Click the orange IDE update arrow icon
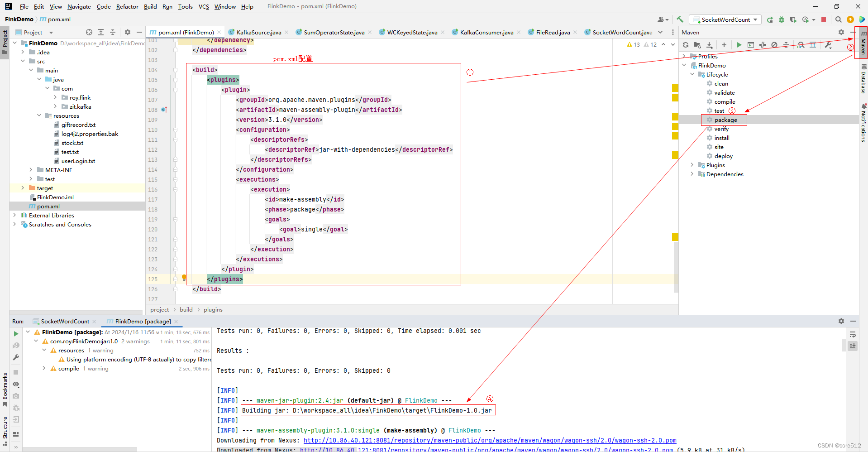This screenshot has height=452, width=868. pos(850,19)
